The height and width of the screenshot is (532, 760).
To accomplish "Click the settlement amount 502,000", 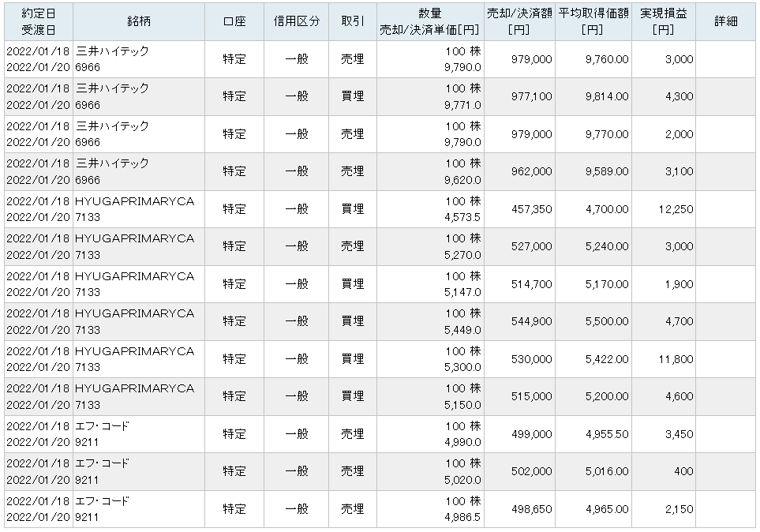I will [532, 471].
